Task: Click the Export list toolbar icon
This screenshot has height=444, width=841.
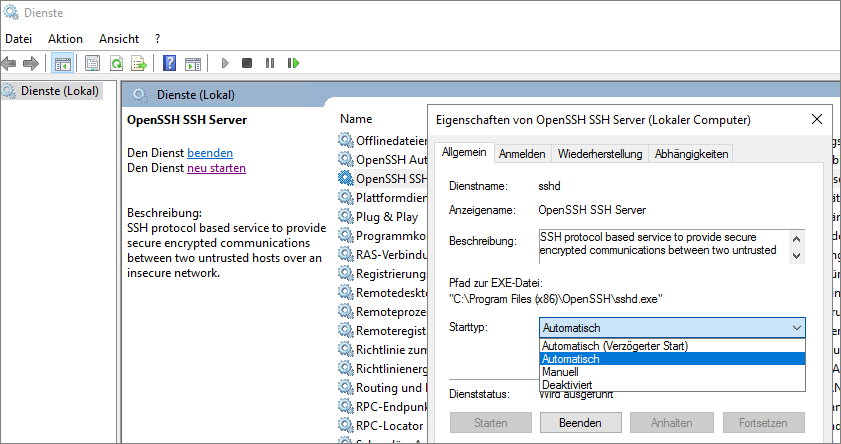Action: click(139, 63)
